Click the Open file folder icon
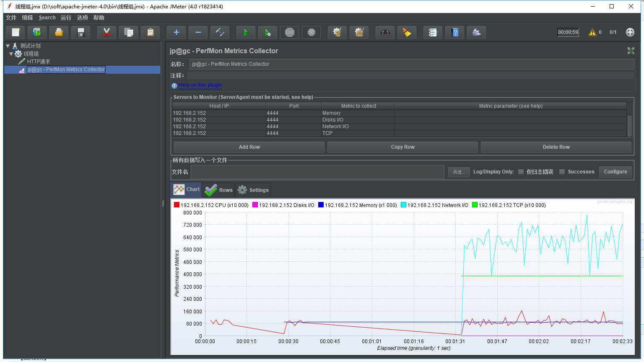 [x=59, y=32]
